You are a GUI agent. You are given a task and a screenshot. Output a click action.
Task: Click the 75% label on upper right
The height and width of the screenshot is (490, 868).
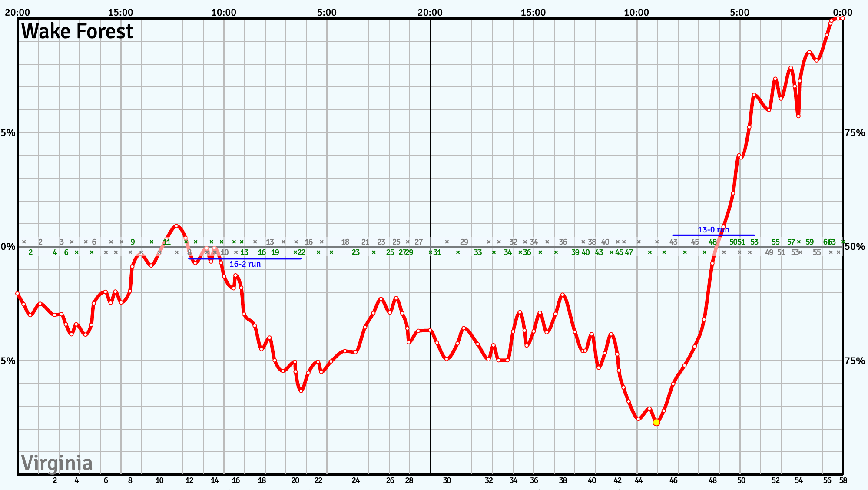pos(855,133)
